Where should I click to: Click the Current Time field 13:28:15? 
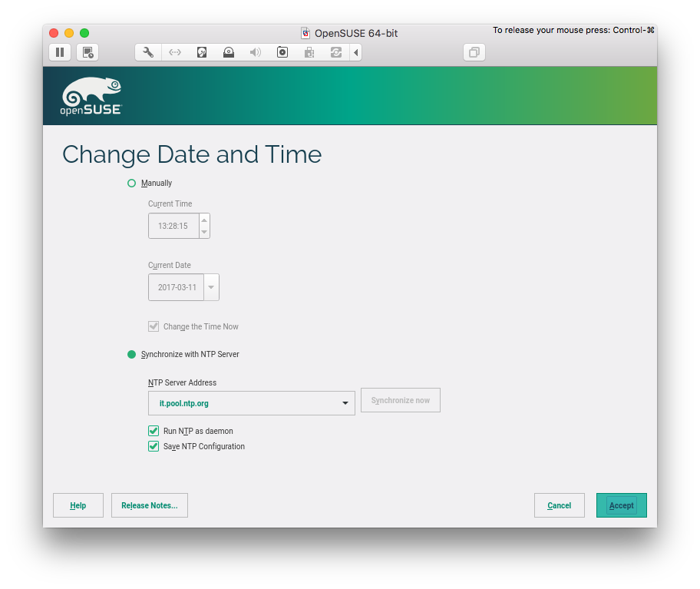[173, 226]
